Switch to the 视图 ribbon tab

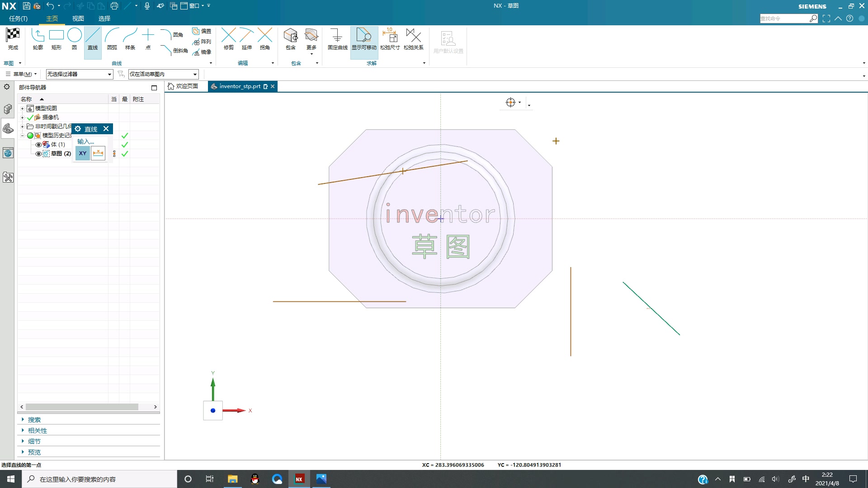(x=78, y=19)
